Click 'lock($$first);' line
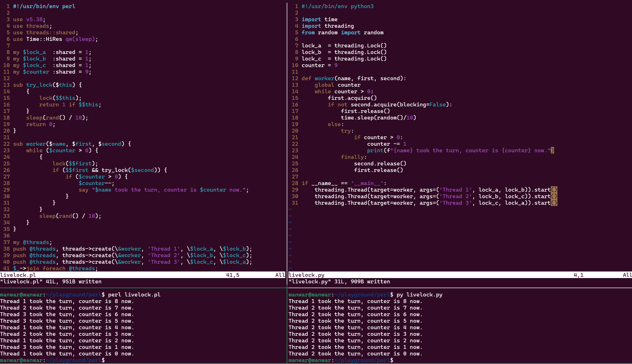 [75, 164]
